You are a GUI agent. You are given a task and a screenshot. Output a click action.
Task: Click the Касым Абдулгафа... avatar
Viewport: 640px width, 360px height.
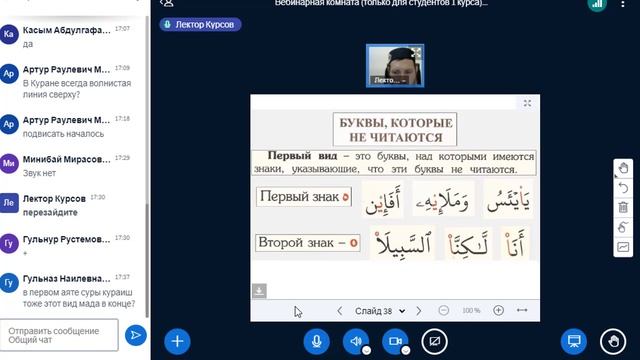coord(9,34)
